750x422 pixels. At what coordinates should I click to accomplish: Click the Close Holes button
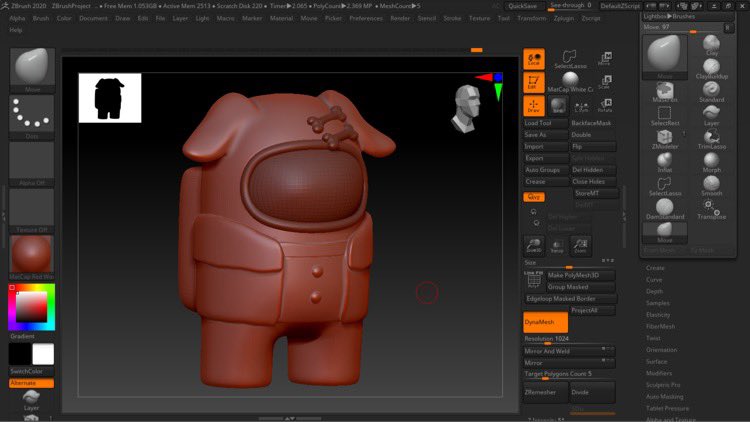tap(592, 182)
